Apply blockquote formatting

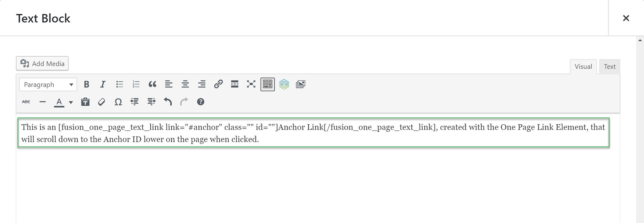pos(152,84)
